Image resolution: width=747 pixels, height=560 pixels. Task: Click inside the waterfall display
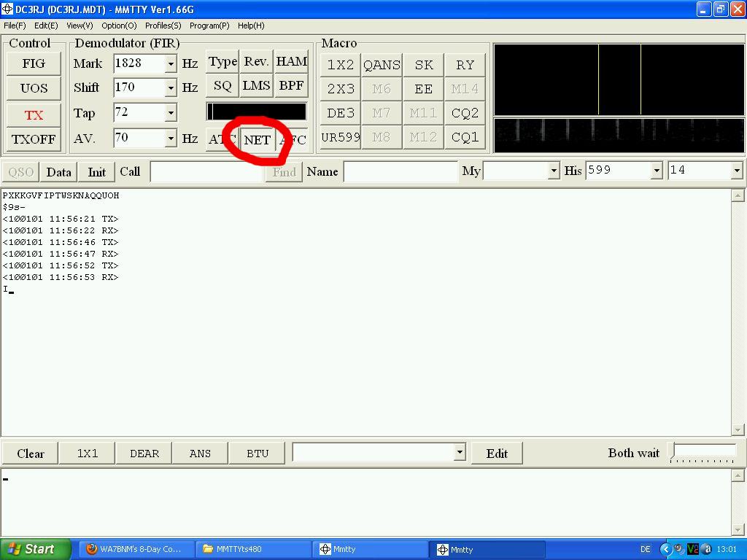[x=619, y=135]
